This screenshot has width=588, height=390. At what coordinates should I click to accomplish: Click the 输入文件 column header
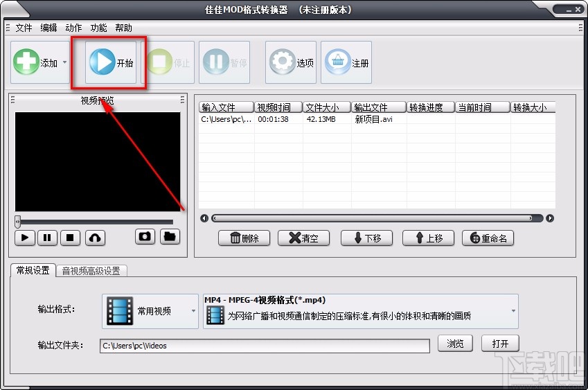(x=226, y=107)
